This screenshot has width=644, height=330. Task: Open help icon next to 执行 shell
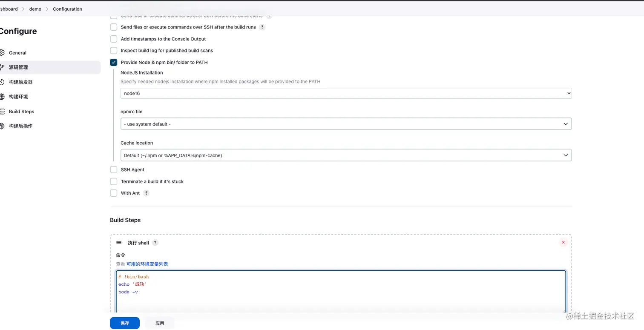[155, 243]
